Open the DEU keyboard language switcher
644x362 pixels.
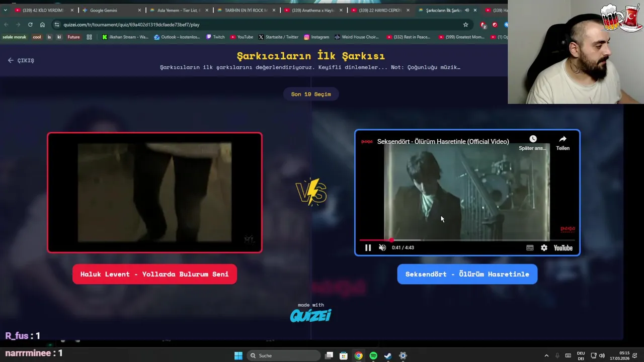click(581, 355)
